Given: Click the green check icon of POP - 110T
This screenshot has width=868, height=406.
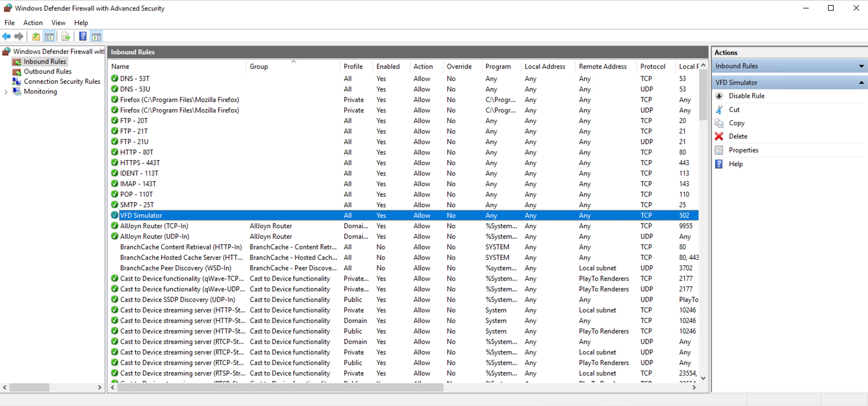Looking at the screenshot, I should click(x=115, y=194).
